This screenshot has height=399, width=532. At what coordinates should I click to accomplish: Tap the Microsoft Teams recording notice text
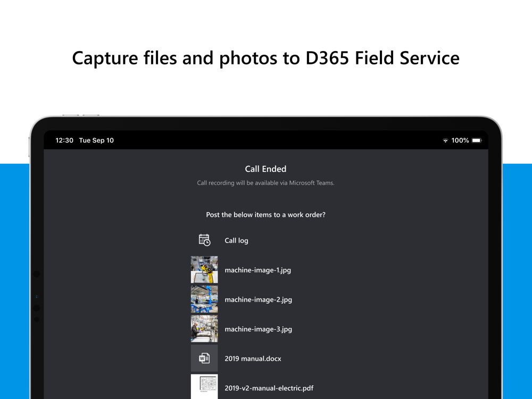click(x=265, y=183)
